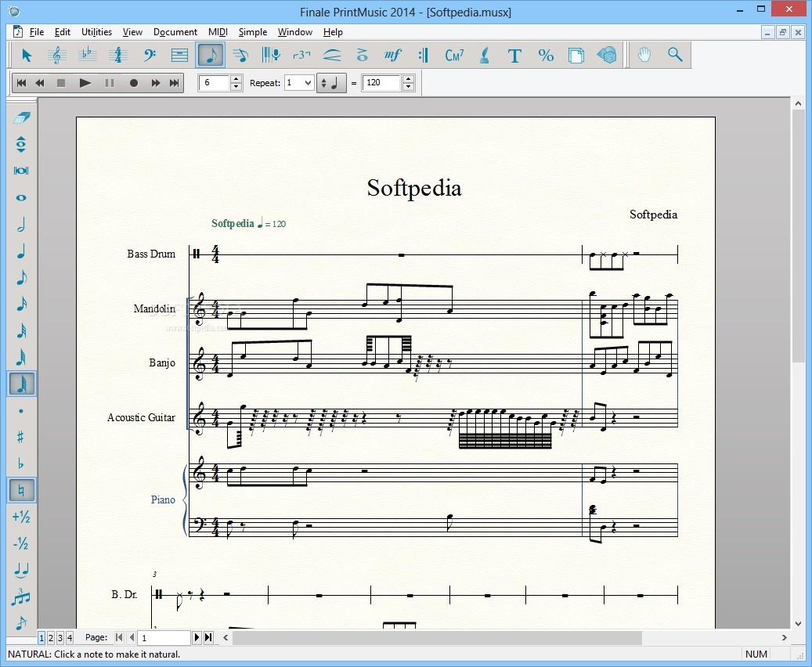Select the Zoom magnifier tool
Viewport: 812px width, 667px height.
(x=675, y=55)
